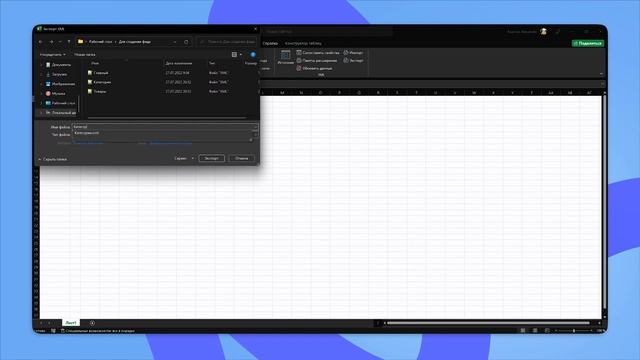Open the Упорядочить menu

[x=52, y=54]
